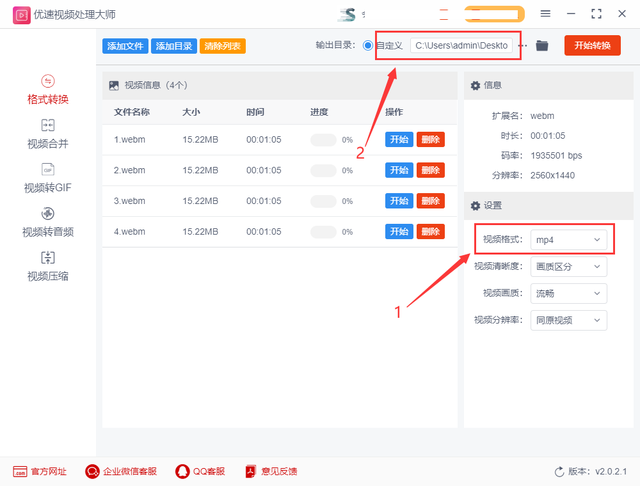Click the gear icon beside 信息
Image resolution: width=640 pixels, height=486 pixels.
click(475, 85)
